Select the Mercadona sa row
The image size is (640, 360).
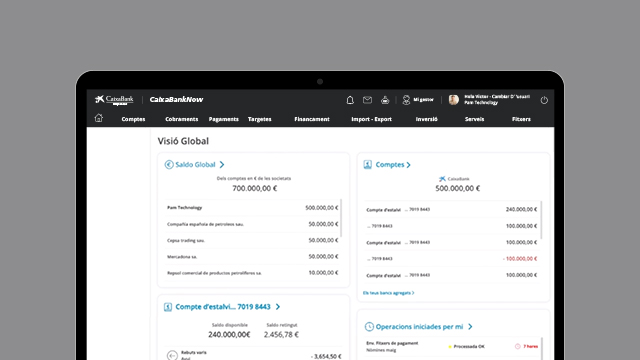click(252, 257)
